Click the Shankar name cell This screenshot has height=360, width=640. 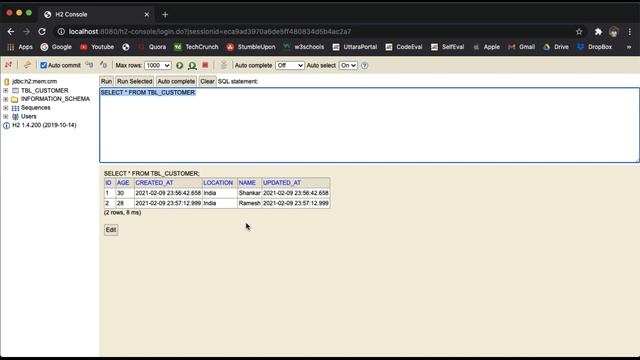pos(249,193)
